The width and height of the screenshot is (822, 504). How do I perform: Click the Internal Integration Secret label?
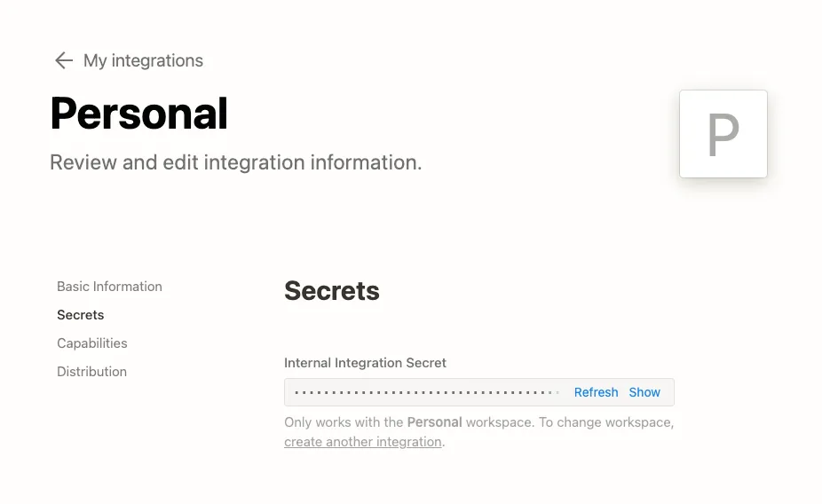(x=365, y=363)
